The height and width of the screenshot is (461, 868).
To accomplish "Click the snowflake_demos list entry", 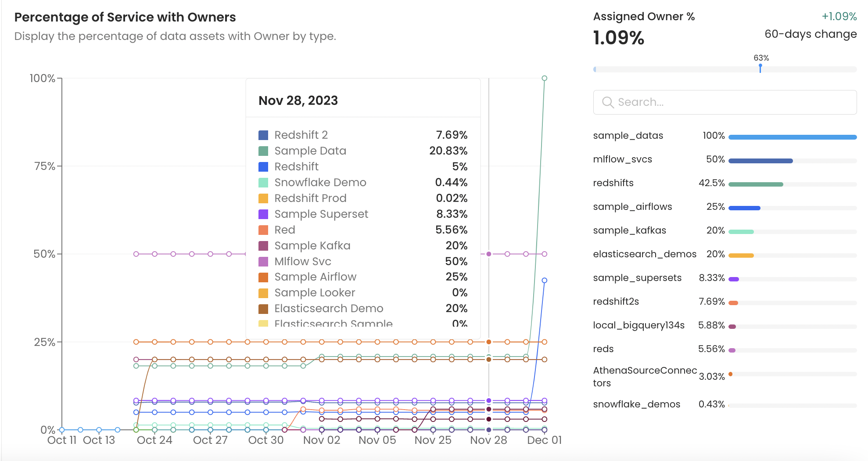I will tap(636, 404).
